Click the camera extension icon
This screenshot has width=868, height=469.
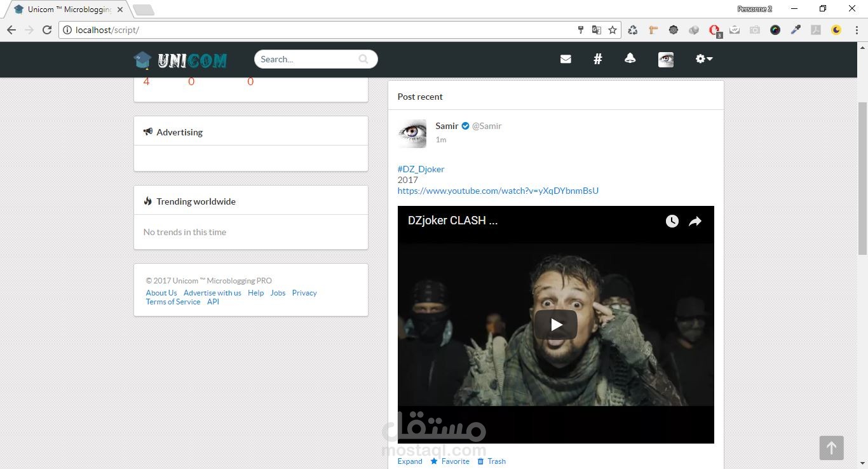coord(755,30)
